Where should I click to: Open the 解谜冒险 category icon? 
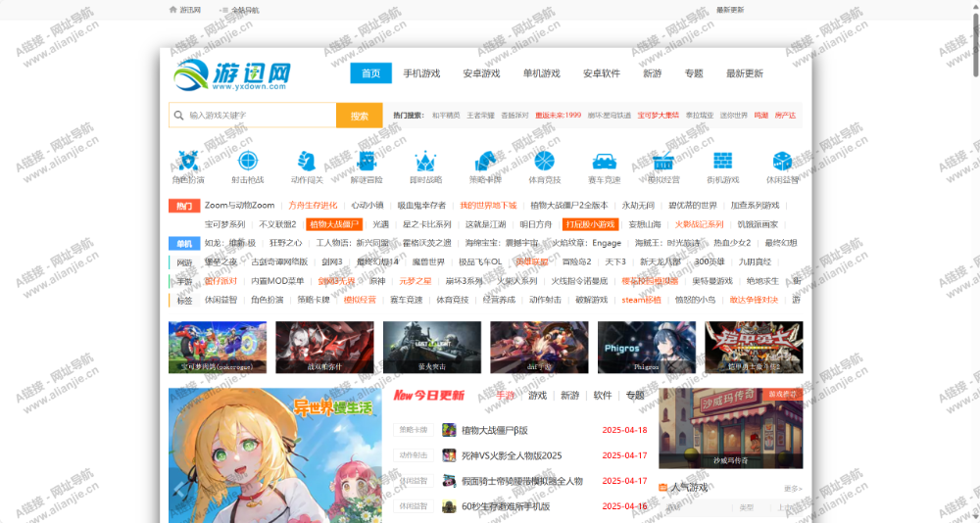(x=367, y=162)
